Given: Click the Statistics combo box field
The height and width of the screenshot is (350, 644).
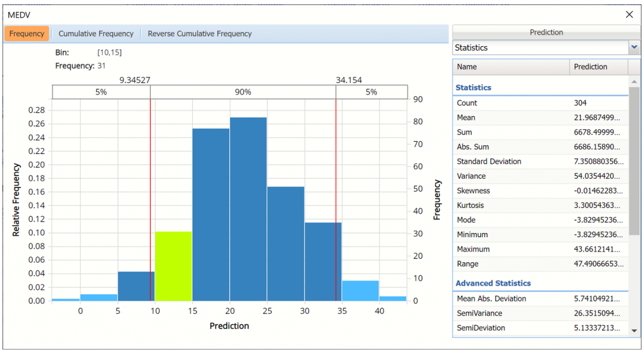Looking at the screenshot, I should click(x=540, y=48).
